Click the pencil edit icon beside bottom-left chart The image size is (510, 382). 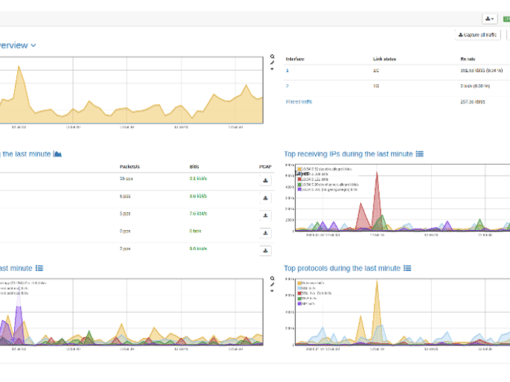pyautogui.click(x=272, y=285)
